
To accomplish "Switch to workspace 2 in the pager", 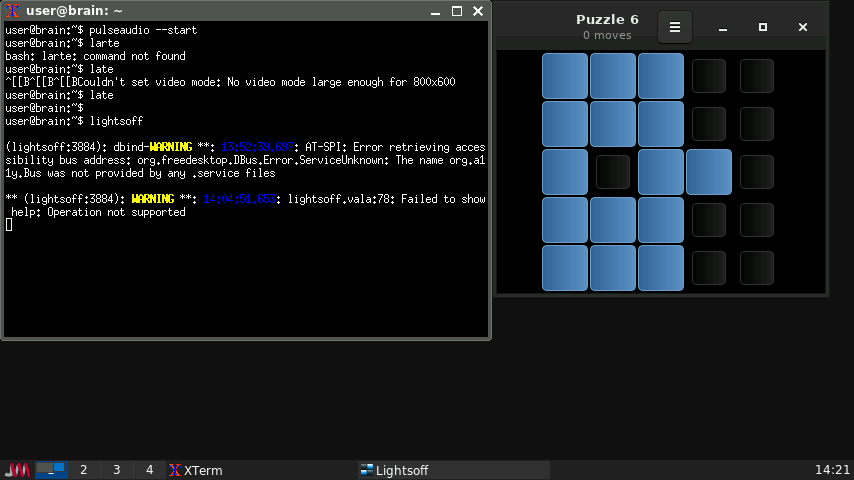I will (84, 470).
